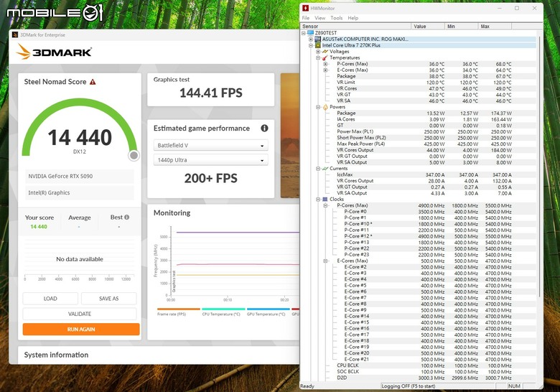Click the Steel Nomad Score warning icon

point(93,82)
